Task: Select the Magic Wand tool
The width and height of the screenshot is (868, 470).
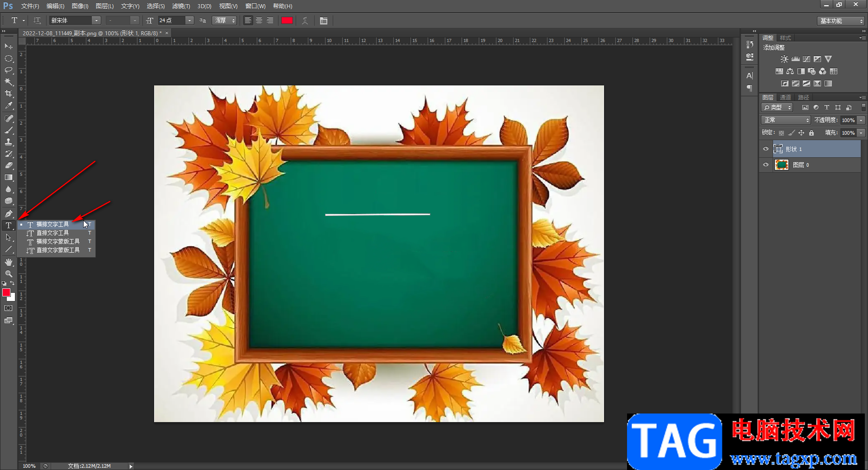Action: click(9, 82)
